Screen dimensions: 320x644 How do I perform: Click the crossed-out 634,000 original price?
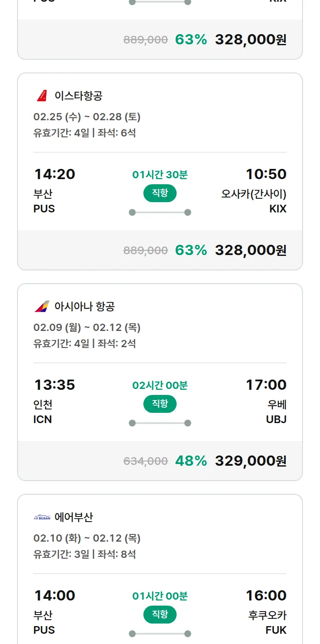click(x=145, y=461)
